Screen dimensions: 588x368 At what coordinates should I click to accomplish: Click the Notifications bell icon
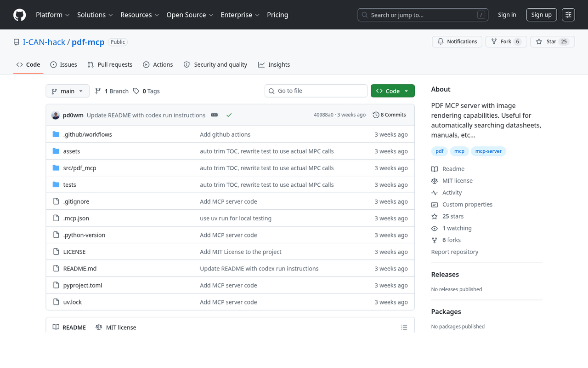tap(440, 41)
